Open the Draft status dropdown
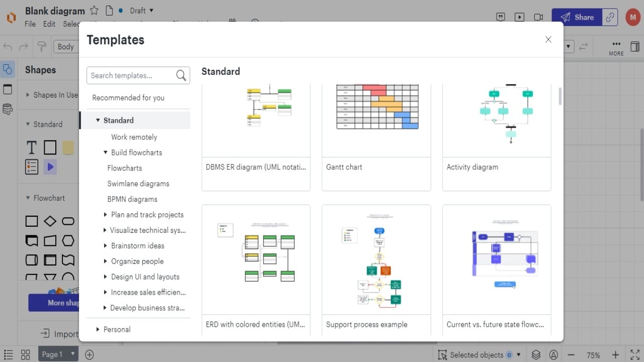 [141, 11]
